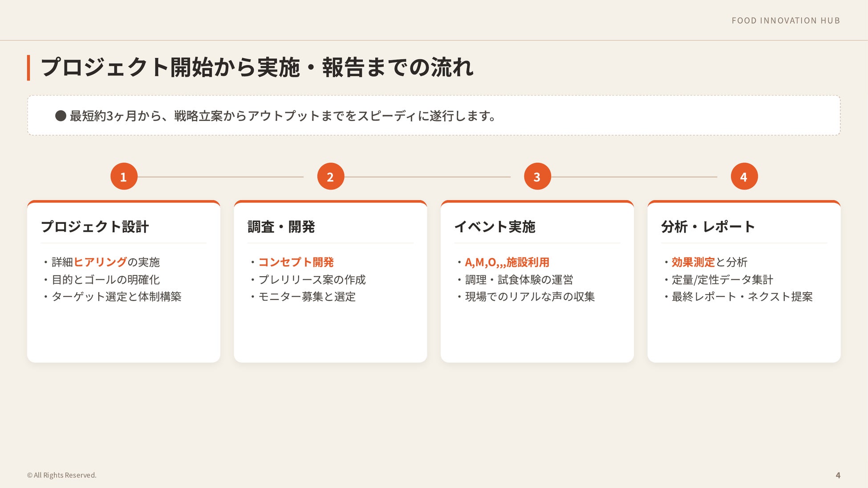Click the 調査・開発 card heading
This screenshot has width=868, height=488.
pyautogui.click(x=281, y=227)
